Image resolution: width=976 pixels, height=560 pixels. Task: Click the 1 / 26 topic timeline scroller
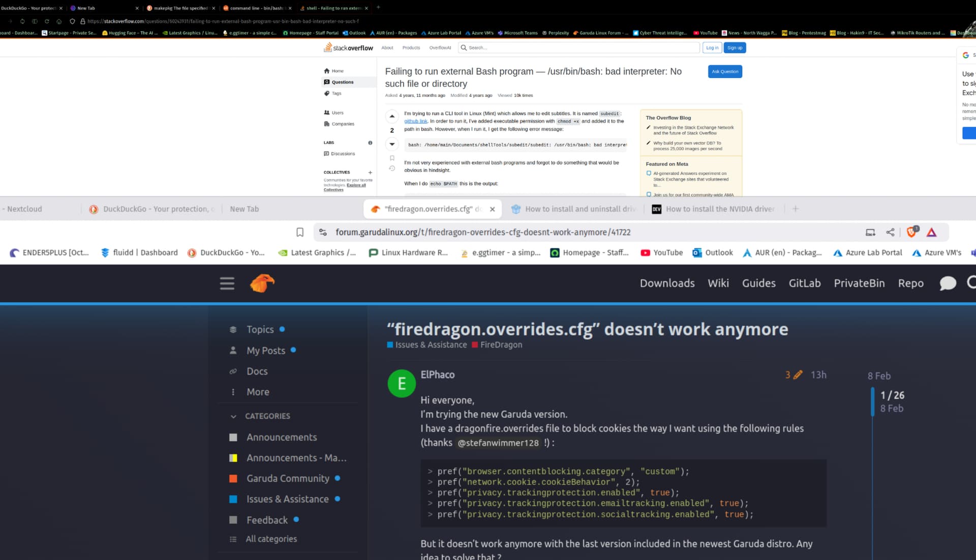tap(892, 401)
